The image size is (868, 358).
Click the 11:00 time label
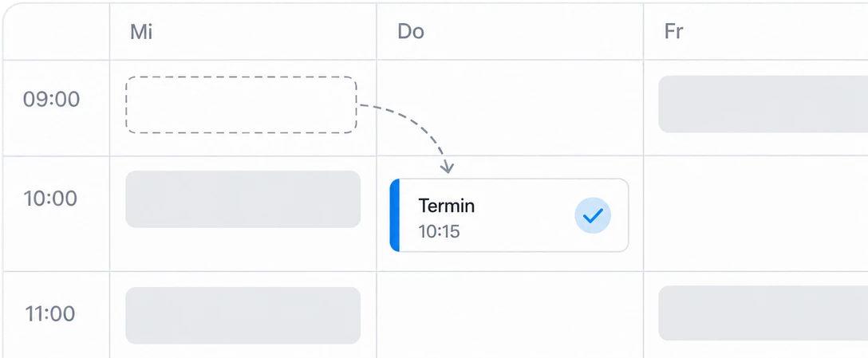[x=50, y=313]
